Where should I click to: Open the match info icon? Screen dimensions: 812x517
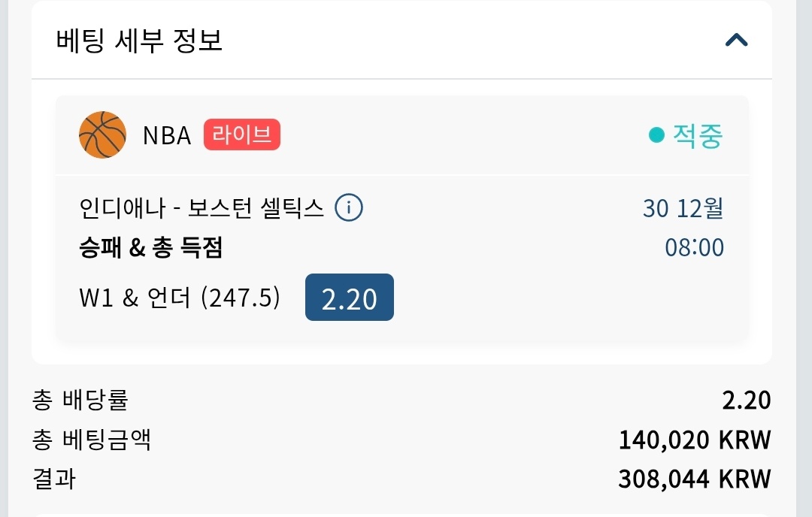click(349, 207)
